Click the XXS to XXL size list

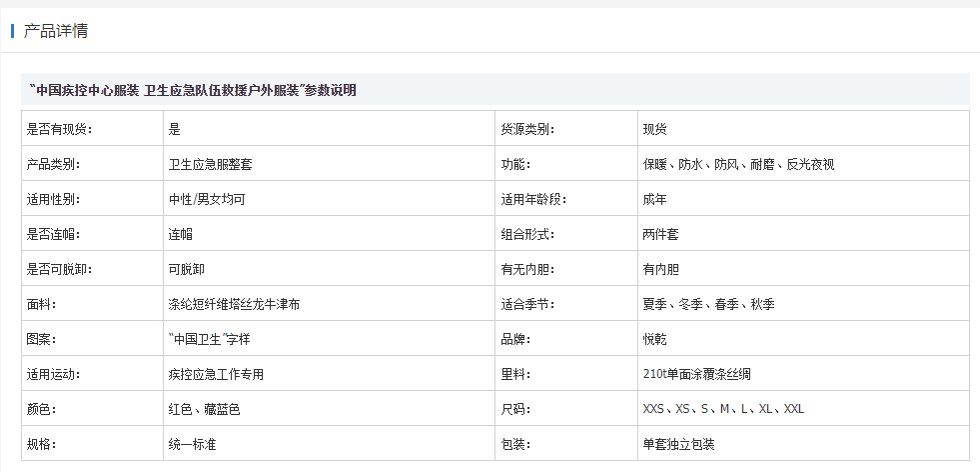point(723,409)
